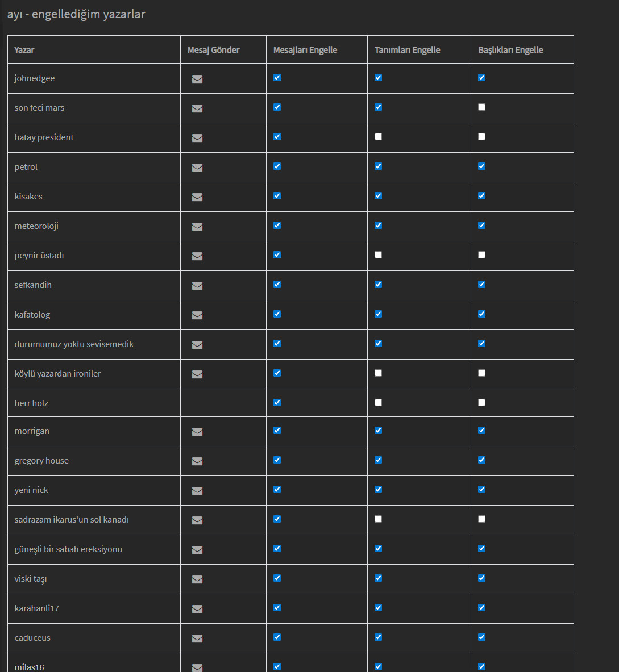The image size is (619, 672).
Task: Send message to yeni nick via envelope
Action: pos(197,491)
